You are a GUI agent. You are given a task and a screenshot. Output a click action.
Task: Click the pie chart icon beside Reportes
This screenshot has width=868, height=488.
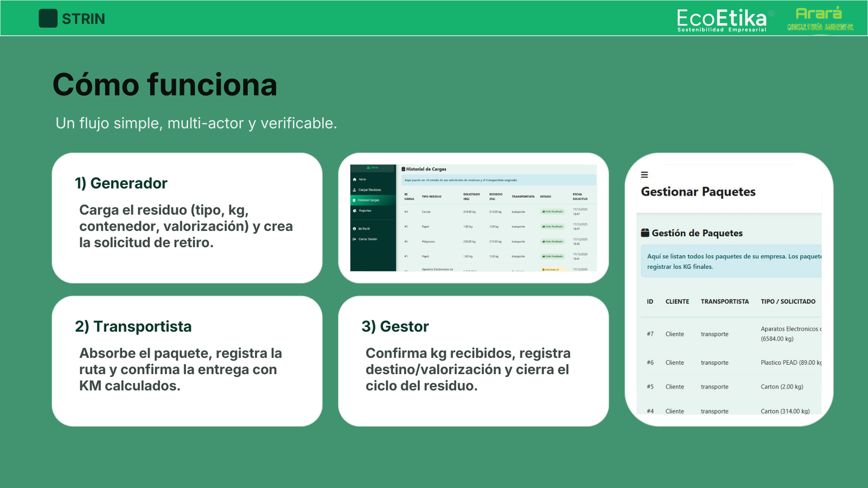pyautogui.click(x=355, y=211)
